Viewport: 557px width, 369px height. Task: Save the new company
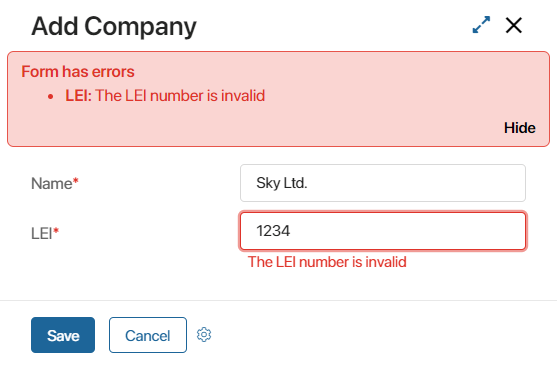pos(63,335)
